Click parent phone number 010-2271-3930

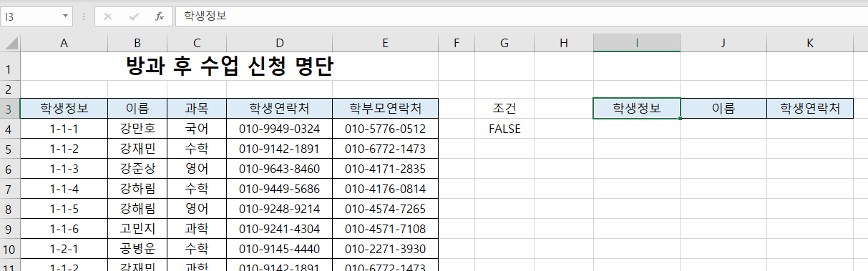(385, 249)
